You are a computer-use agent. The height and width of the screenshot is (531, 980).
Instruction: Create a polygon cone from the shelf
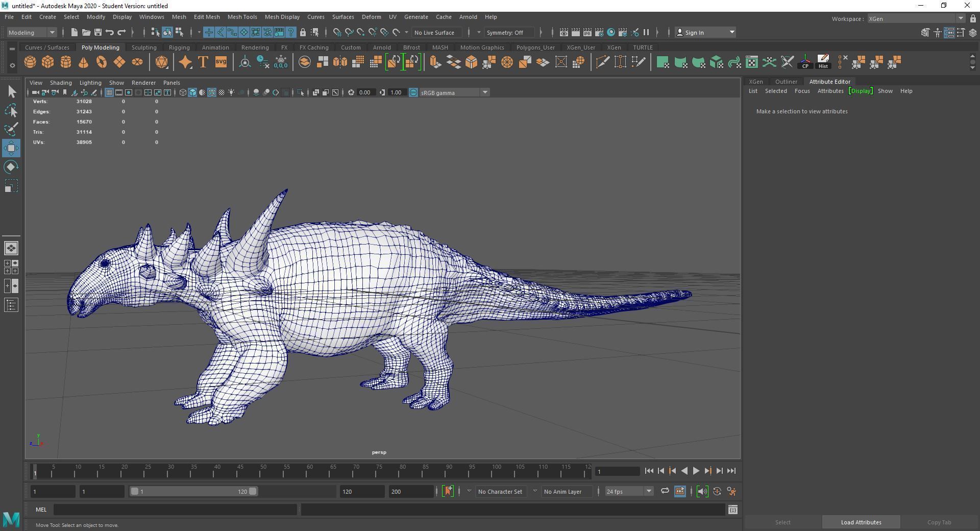(83, 62)
